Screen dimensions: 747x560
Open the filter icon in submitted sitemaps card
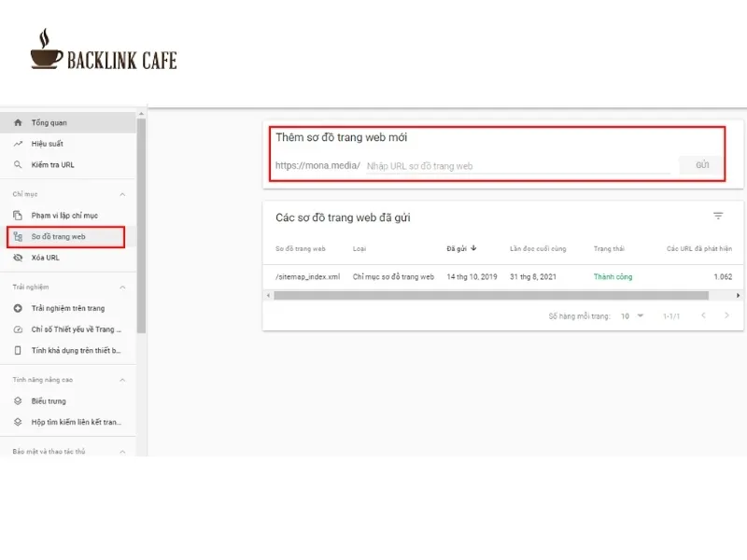(718, 216)
